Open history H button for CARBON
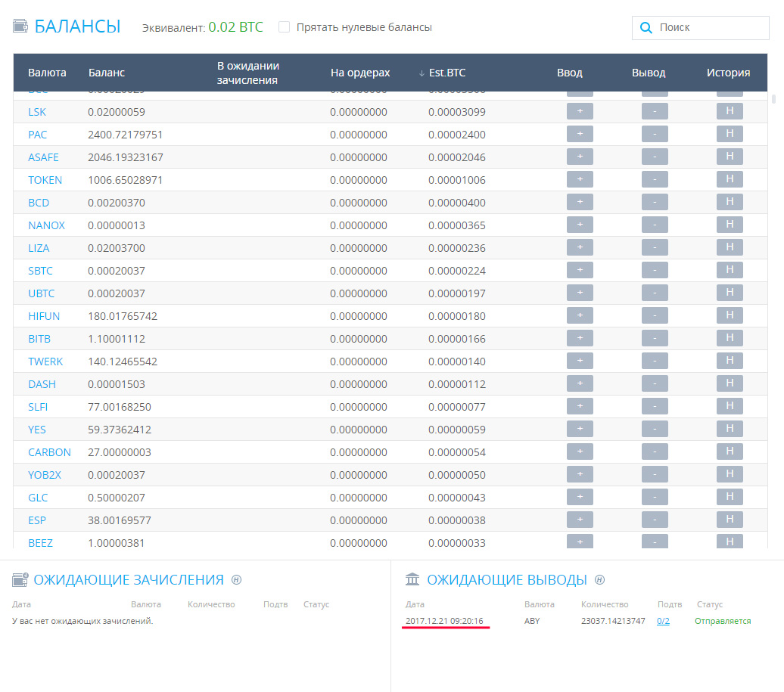 pos(730,452)
